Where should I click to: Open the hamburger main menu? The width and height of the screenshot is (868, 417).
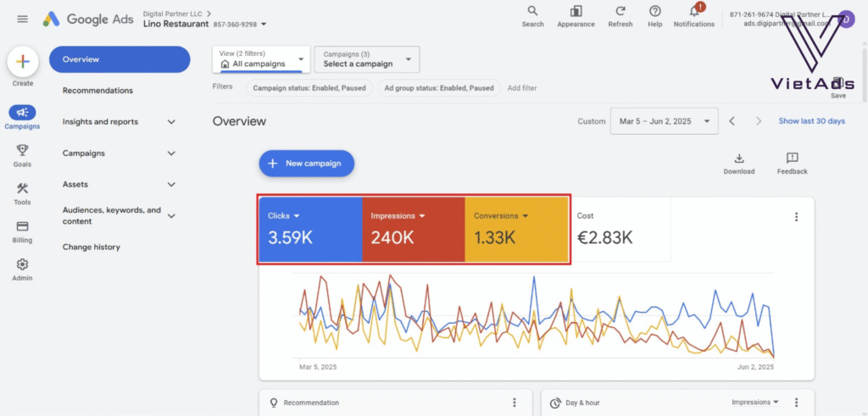coord(23,19)
